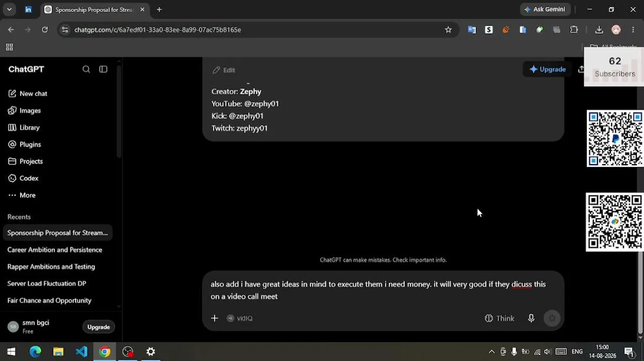Open OBS Studio from the taskbar
644x361 pixels.
[128, 351]
